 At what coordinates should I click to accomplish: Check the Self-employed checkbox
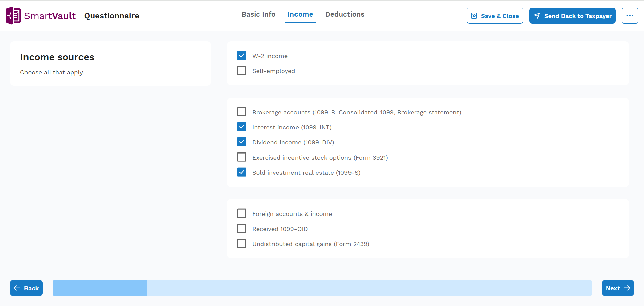(241, 70)
